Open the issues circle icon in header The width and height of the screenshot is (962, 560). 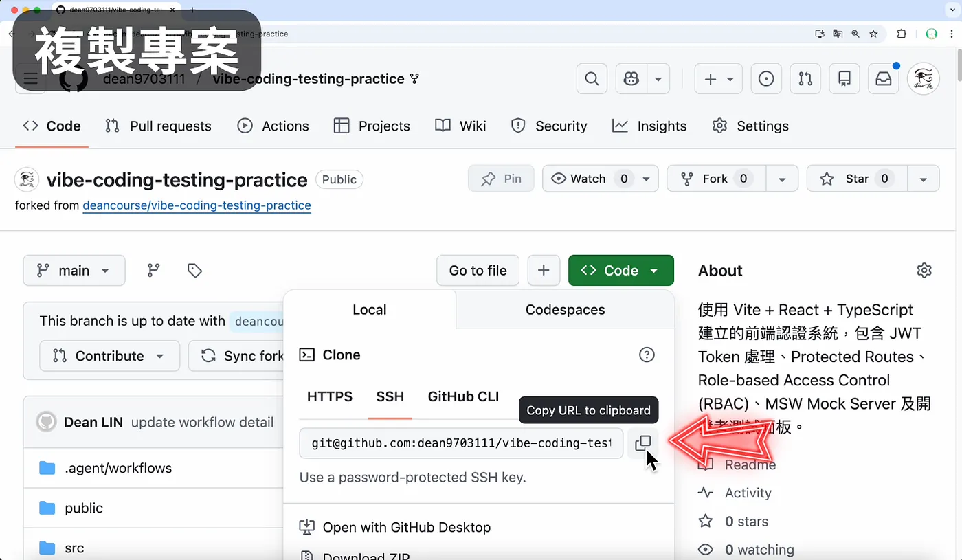766,79
